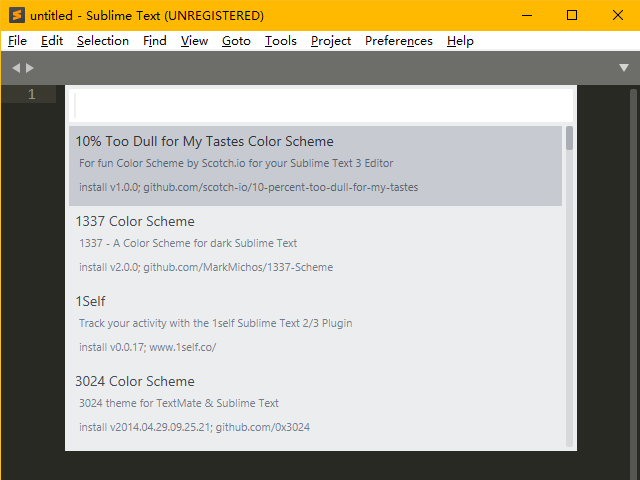The height and width of the screenshot is (480, 640).
Task: Open the Preferences menu
Action: pyautogui.click(x=398, y=41)
